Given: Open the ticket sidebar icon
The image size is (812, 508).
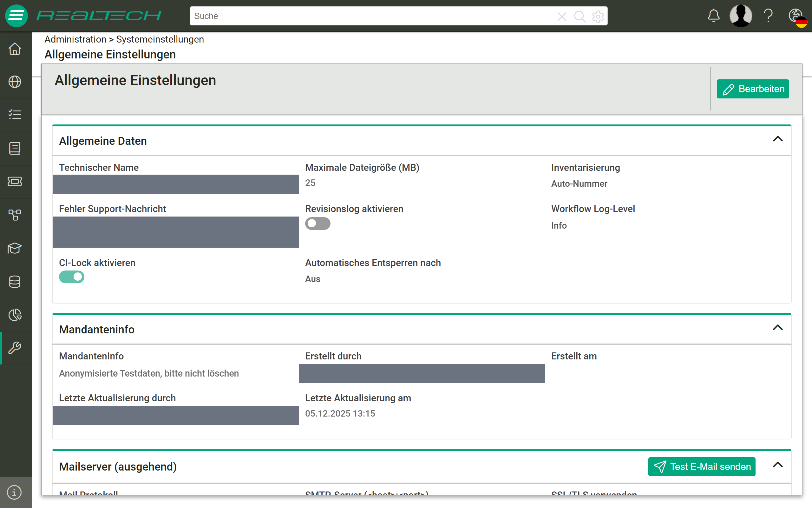Looking at the screenshot, I should (15, 181).
